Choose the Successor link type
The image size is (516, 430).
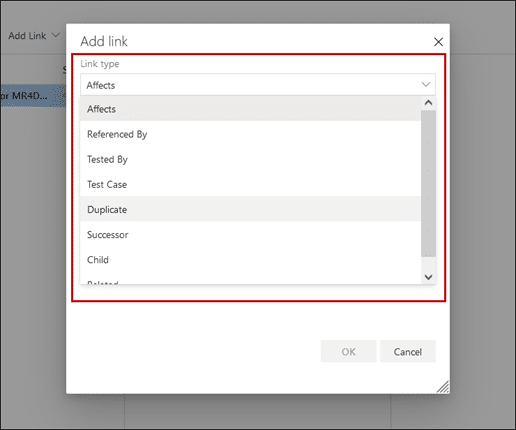tap(250, 235)
